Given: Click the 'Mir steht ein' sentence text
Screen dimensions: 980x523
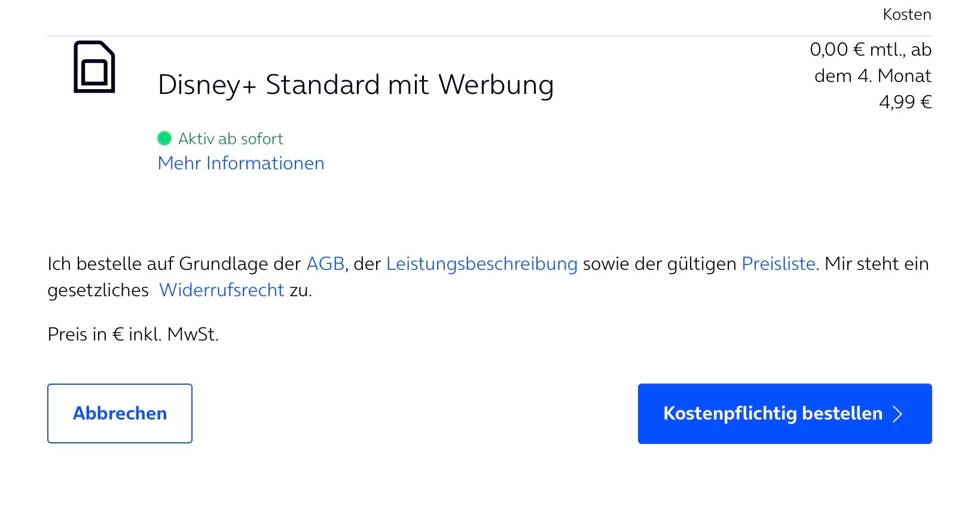Looking at the screenshot, I should (877, 264).
